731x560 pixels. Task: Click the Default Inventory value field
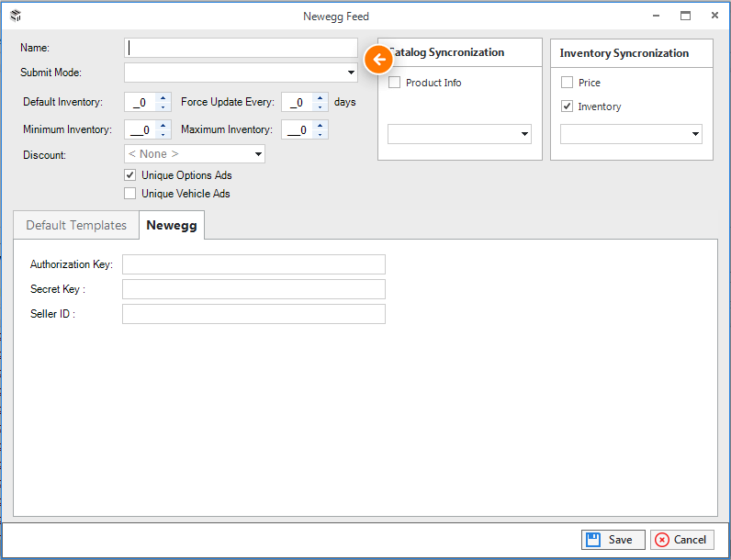tap(141, 102)
